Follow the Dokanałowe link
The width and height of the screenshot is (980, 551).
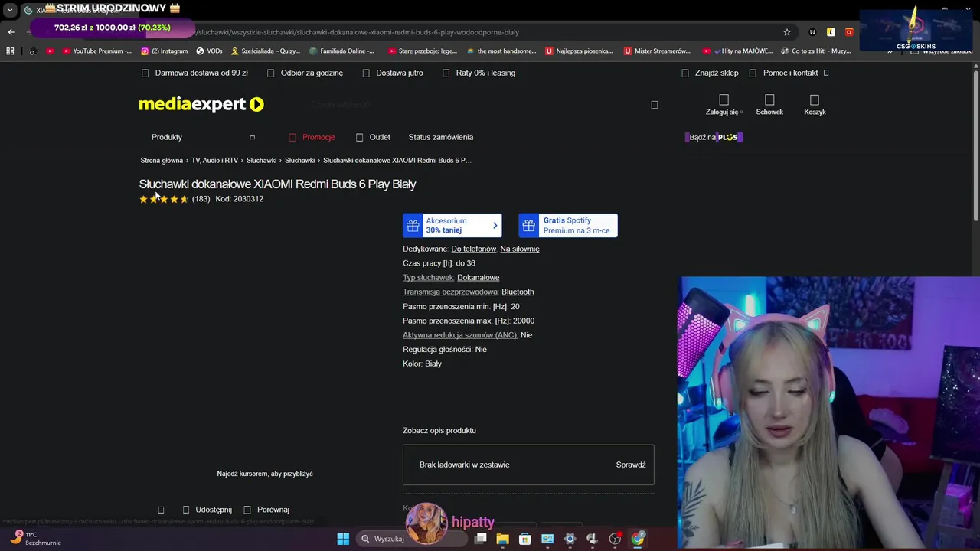tap(479, 278)
